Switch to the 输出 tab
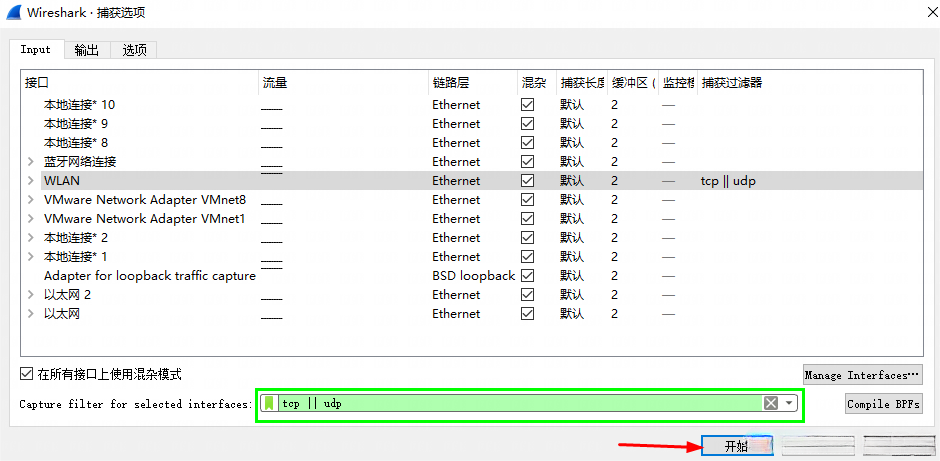This screenshot has width=940, height=461. click(x=87, y=50)
